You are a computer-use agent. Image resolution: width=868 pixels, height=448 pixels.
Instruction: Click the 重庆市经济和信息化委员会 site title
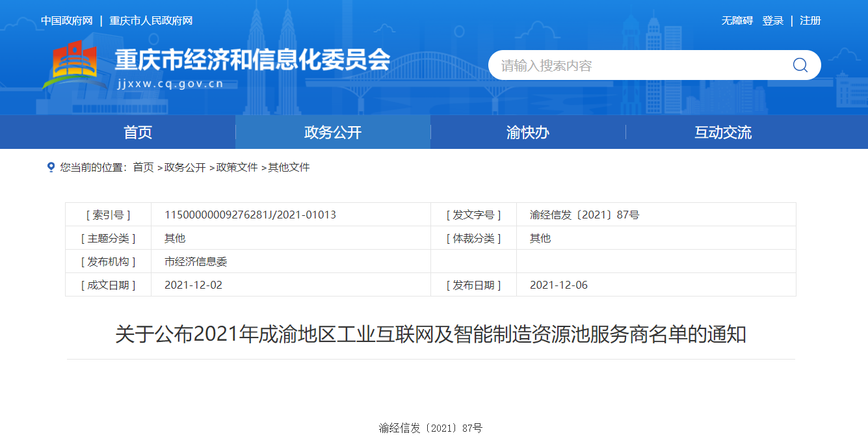(x=252, y=60)
